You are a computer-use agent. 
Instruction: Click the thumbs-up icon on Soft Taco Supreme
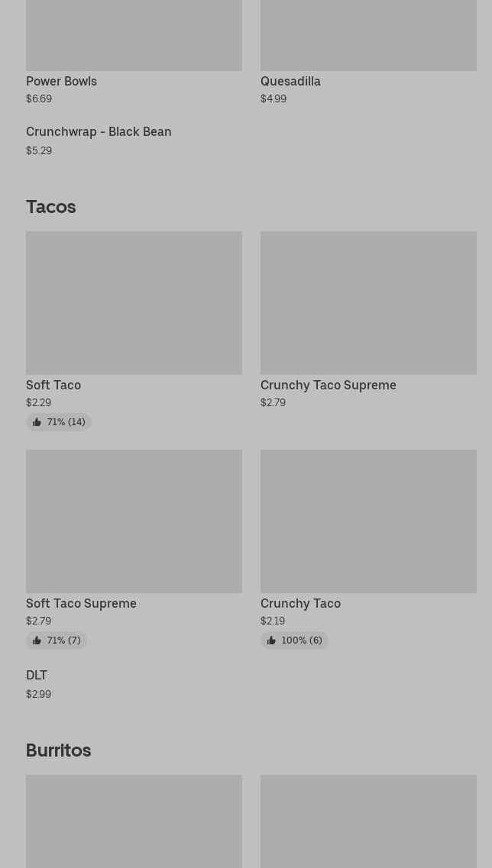(37, 640)
